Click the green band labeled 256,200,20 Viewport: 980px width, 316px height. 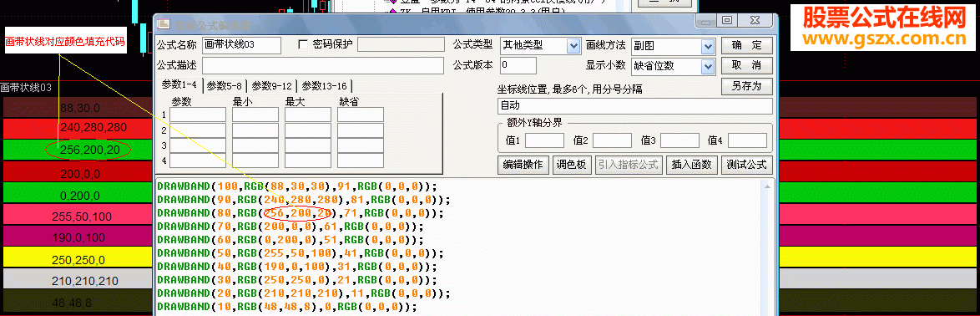[x=78, y=150]
